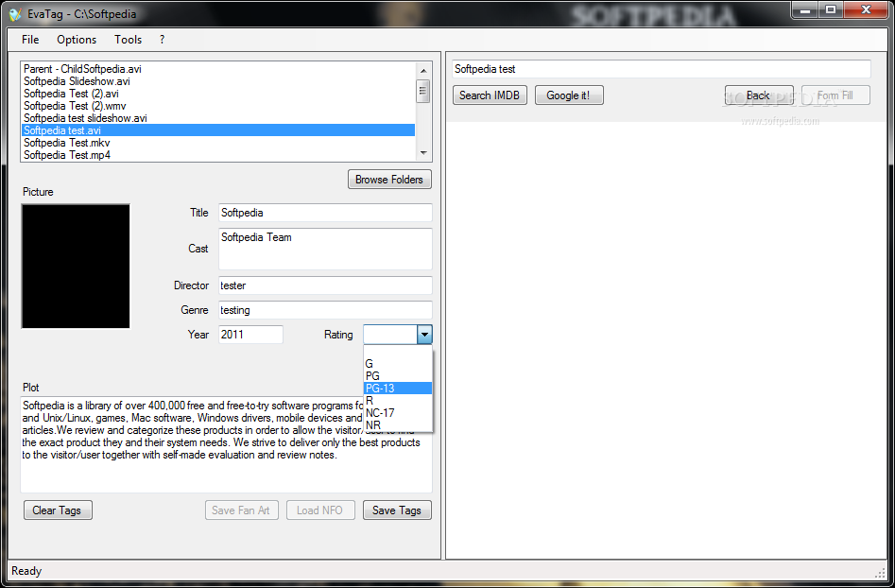
Task: Click the Search IMDB button
Action: coord(490,95)
